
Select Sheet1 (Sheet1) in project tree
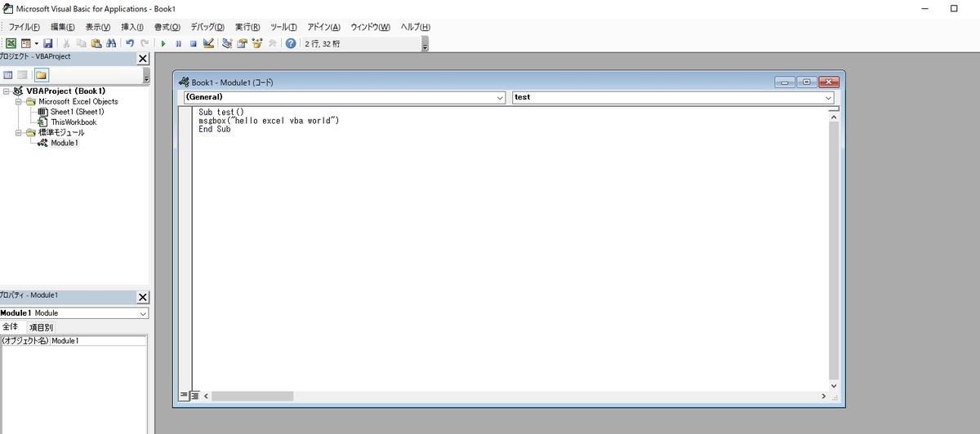(77, 112)
